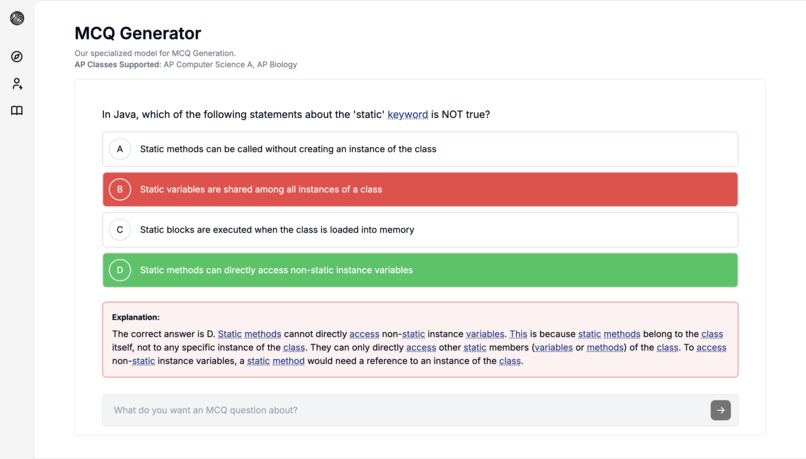Choose the static blocks answer row
The height and width of the screenshot is (459, 806).
(x=420, y=230)
